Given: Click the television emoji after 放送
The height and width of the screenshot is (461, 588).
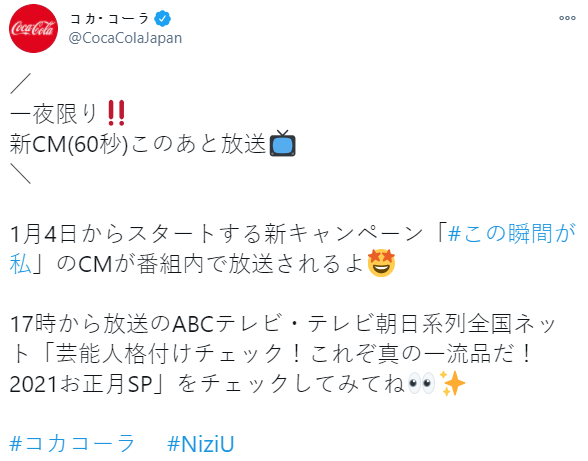Looking at the screenshot, I should [283, 143].
